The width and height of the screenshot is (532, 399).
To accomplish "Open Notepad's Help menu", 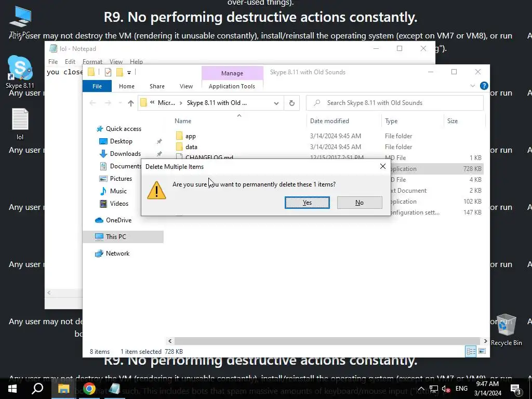I will [x=136, y=61].
